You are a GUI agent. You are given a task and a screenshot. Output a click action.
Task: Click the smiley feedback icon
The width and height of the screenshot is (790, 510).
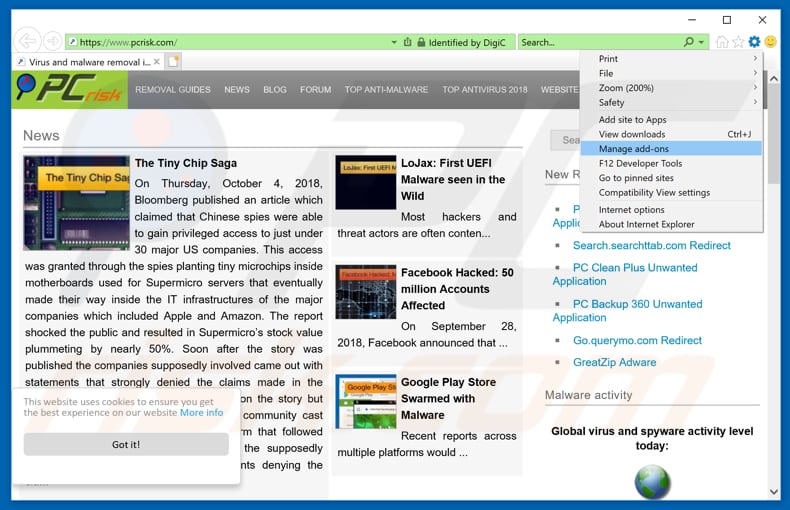771,42
